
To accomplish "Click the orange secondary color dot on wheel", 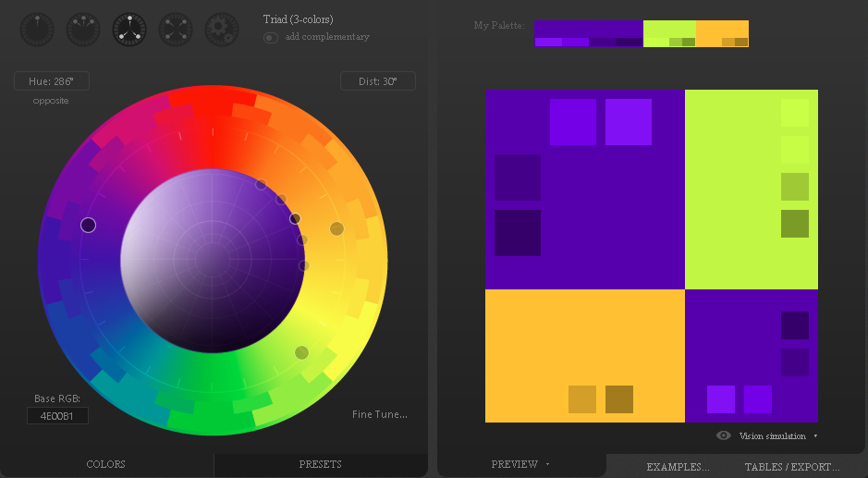I will click(x=336, y=228).
